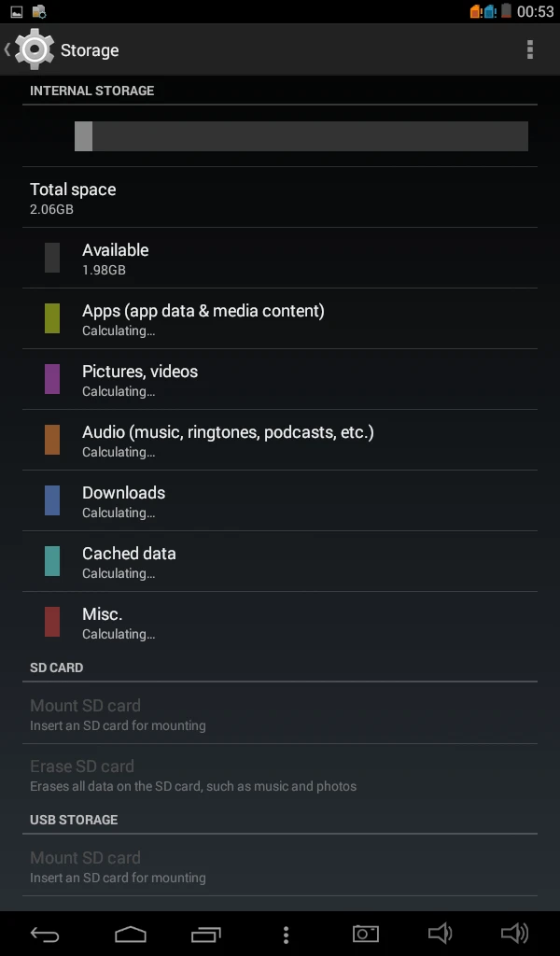560x956 pixels.
Task: Mount SD card under USB STORAGE
Action: coord(280,866)
